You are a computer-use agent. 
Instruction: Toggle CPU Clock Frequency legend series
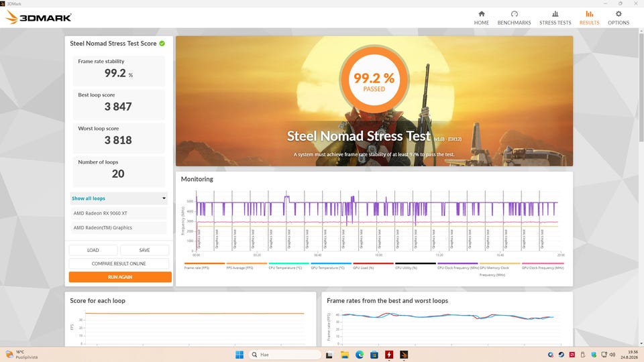(458, 266)
